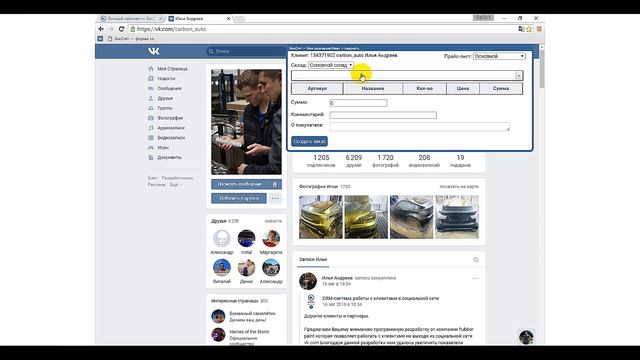
Task: Click the VK bookmark icon in bookmarks bar
Action: coord(100,38)
